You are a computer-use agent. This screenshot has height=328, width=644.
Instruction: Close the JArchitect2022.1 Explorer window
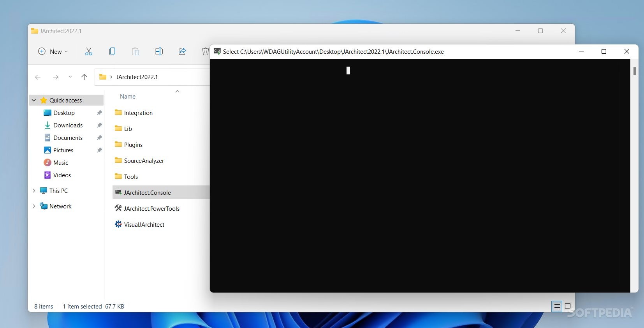pyautogui.click(x=563, y=31)
